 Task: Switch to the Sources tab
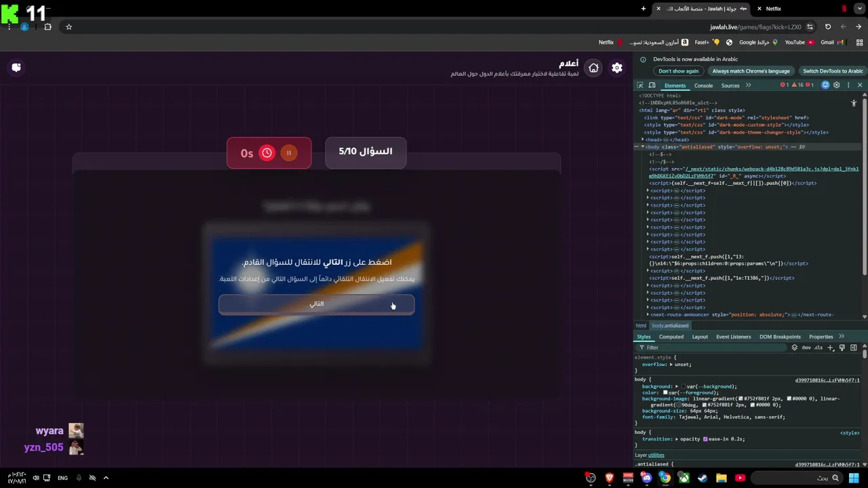click(730, 85)
